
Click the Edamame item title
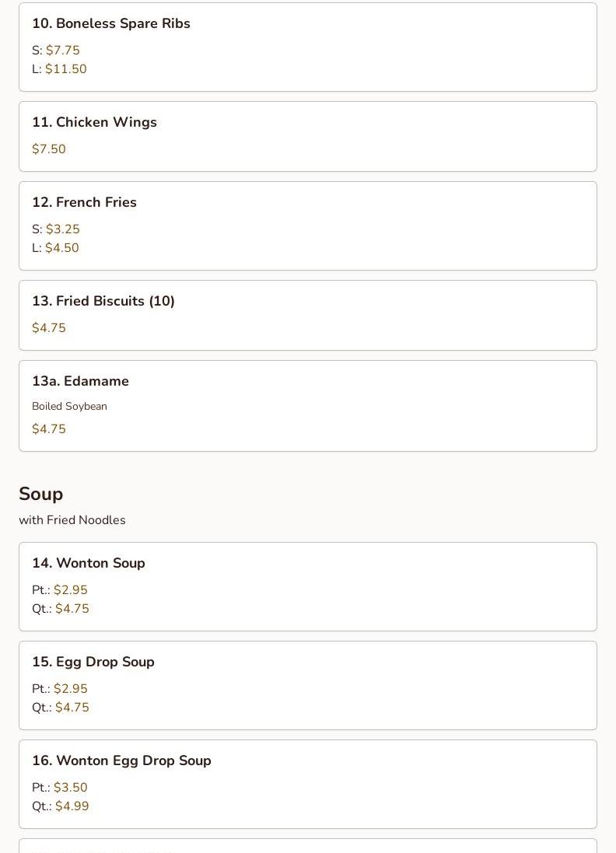click(x=81, y=382)
